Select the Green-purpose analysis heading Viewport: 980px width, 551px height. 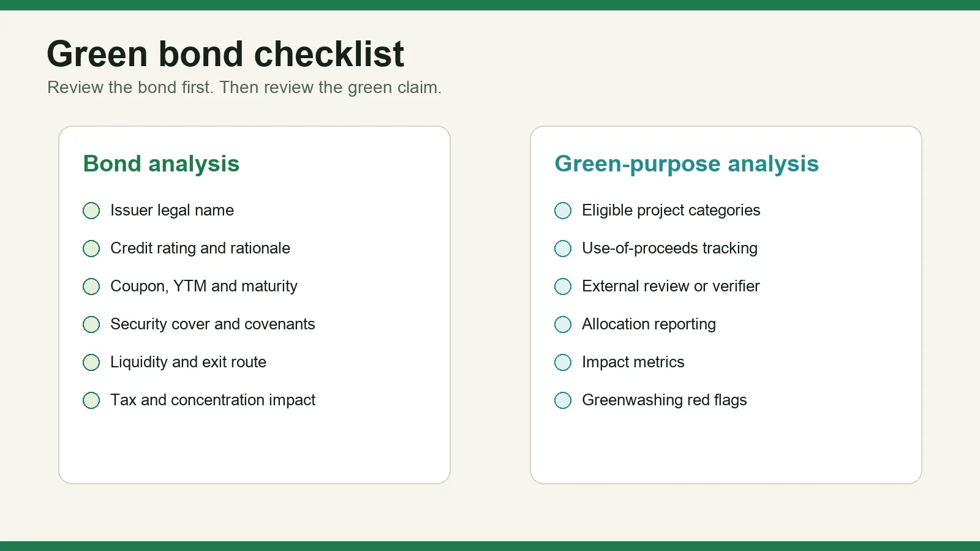[x=687, y=164]
